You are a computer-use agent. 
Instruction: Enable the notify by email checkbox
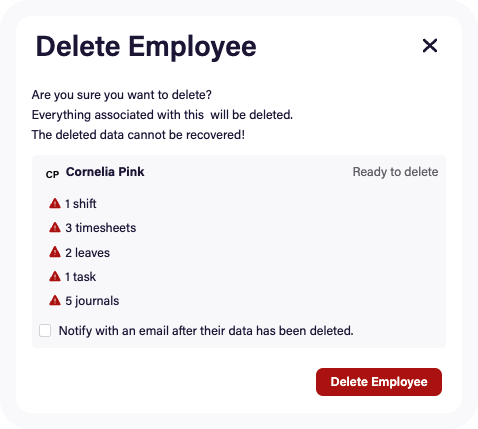[x=45, y=331]
